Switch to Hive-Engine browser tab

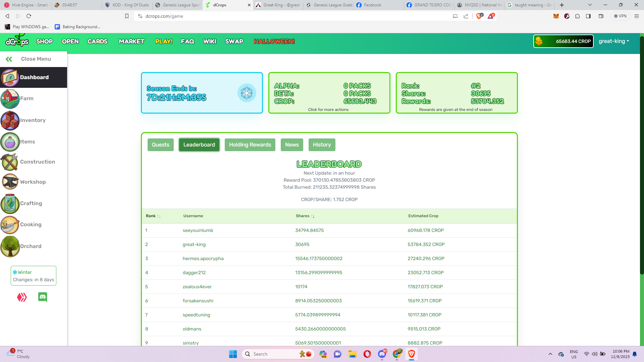point(26,5)
